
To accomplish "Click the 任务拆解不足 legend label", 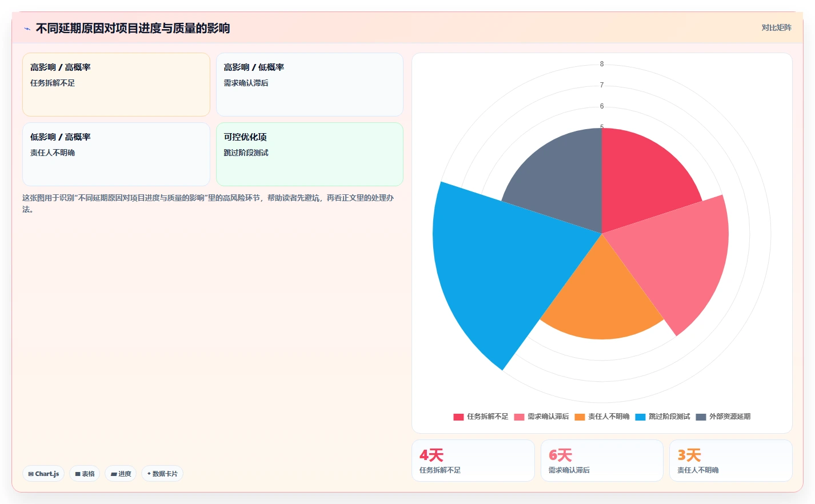I will click(488, 417).
